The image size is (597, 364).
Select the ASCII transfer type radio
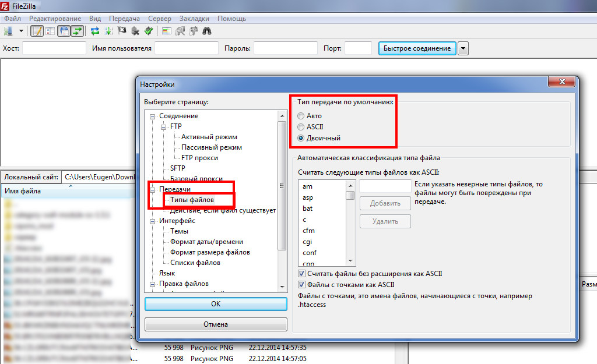click(x=301, y=127)
